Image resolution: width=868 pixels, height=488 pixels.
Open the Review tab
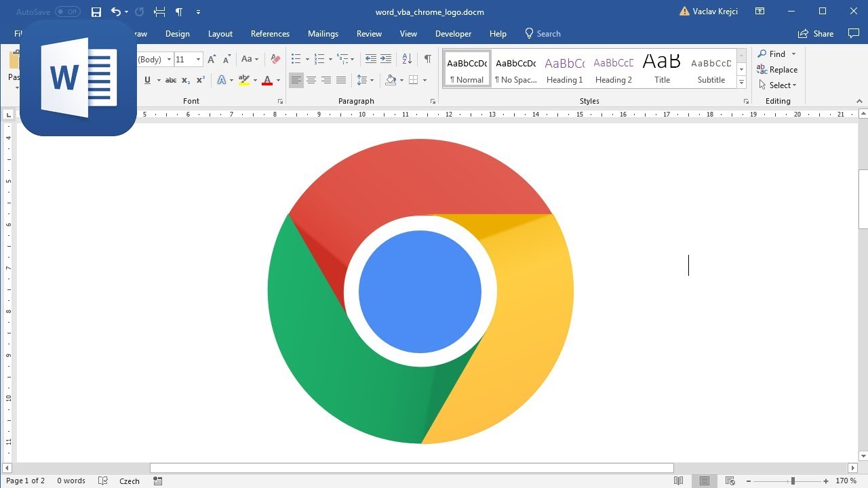click(369, 34)
